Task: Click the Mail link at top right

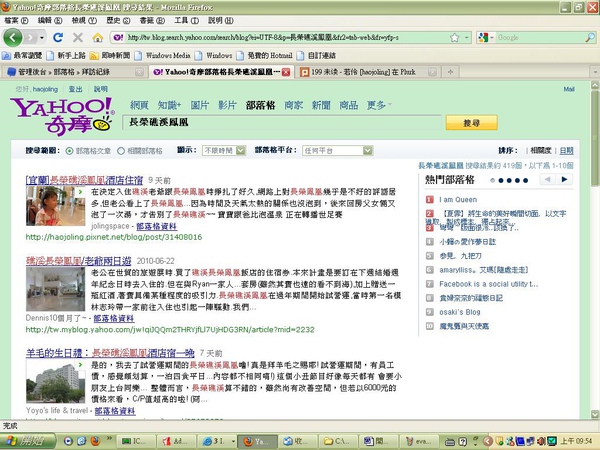Action: pyautogui.click(x=569, y=89)
